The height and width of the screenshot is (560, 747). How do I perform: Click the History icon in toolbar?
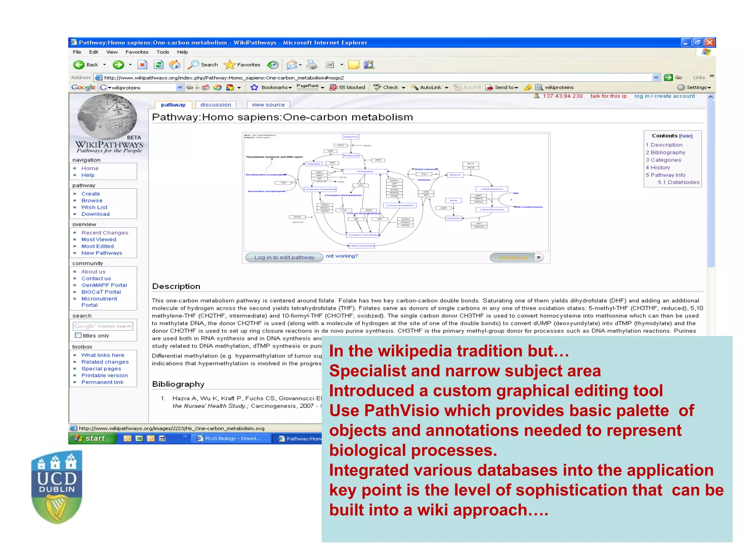point(272,65)
